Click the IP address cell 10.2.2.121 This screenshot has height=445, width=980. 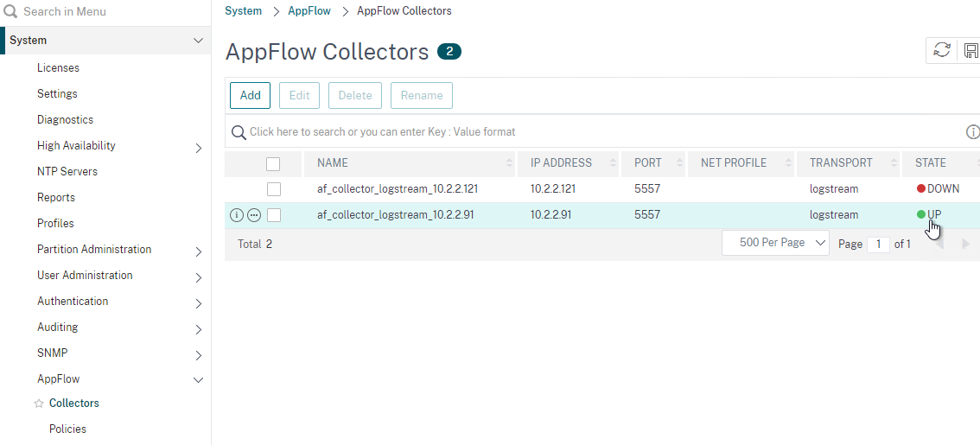555,188
